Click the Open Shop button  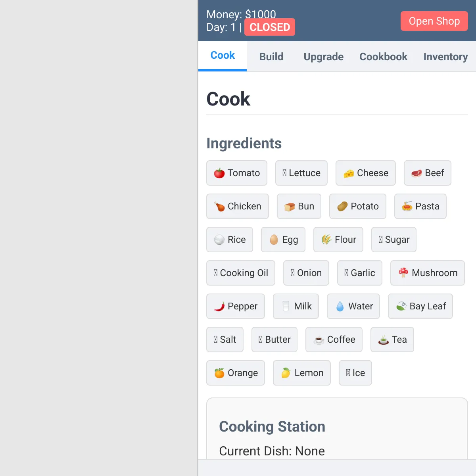click(434, 21)
